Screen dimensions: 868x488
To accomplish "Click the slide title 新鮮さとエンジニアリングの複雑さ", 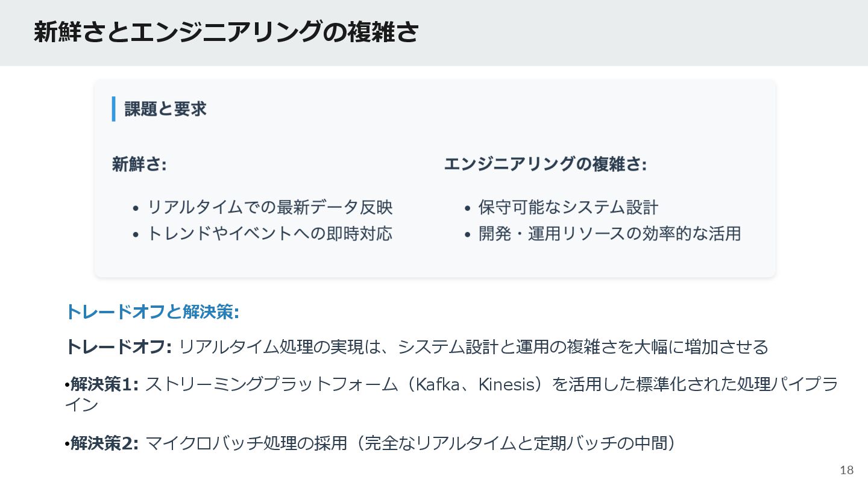I will 226,32.
